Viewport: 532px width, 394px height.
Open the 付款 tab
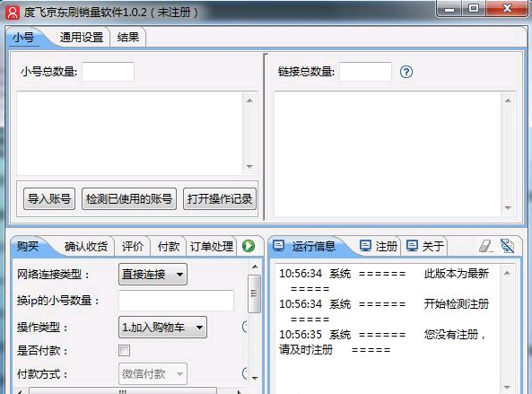(x=169, y=247)
